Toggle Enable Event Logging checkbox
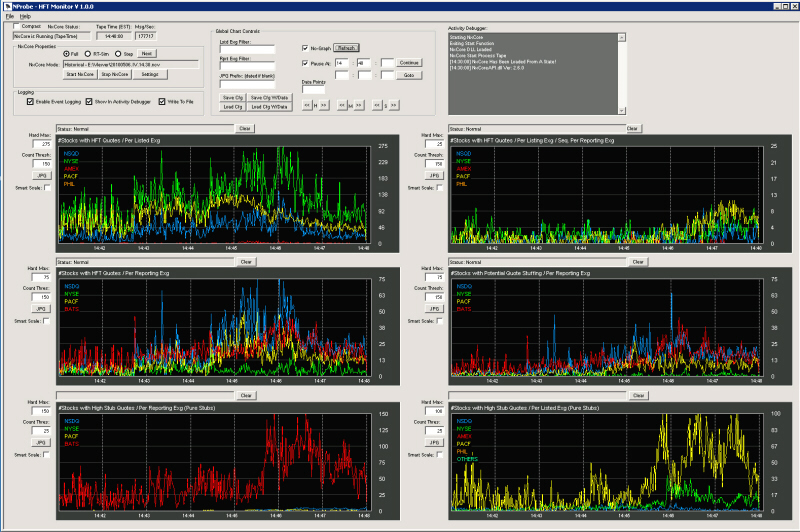The height and width of the screenshot is (532, 800). [x=30, y=102]
